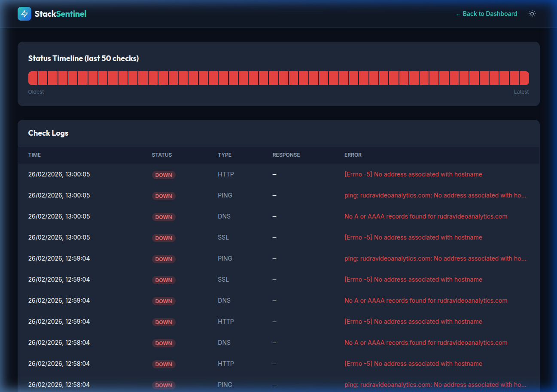Click the TYPE column header

tap(225, 155)
